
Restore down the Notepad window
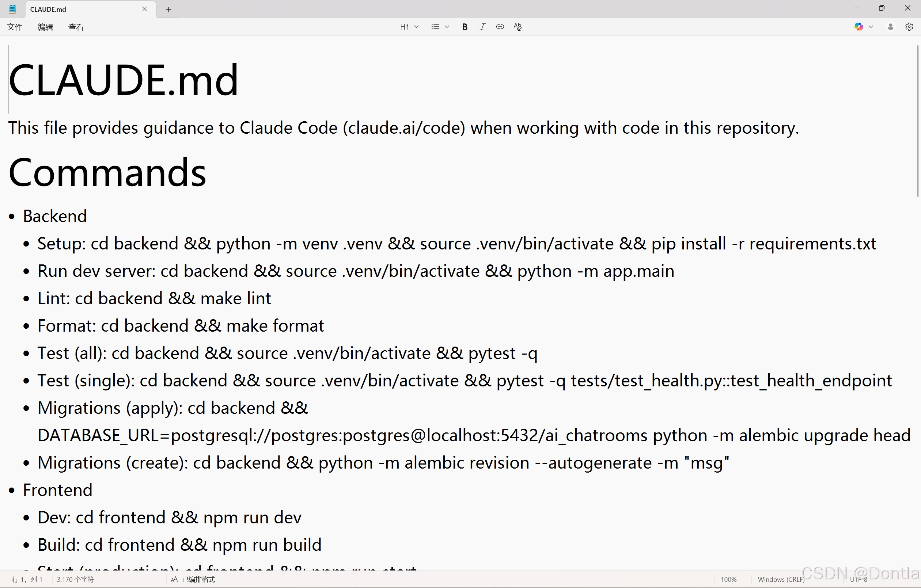click(x=882, y=8)
